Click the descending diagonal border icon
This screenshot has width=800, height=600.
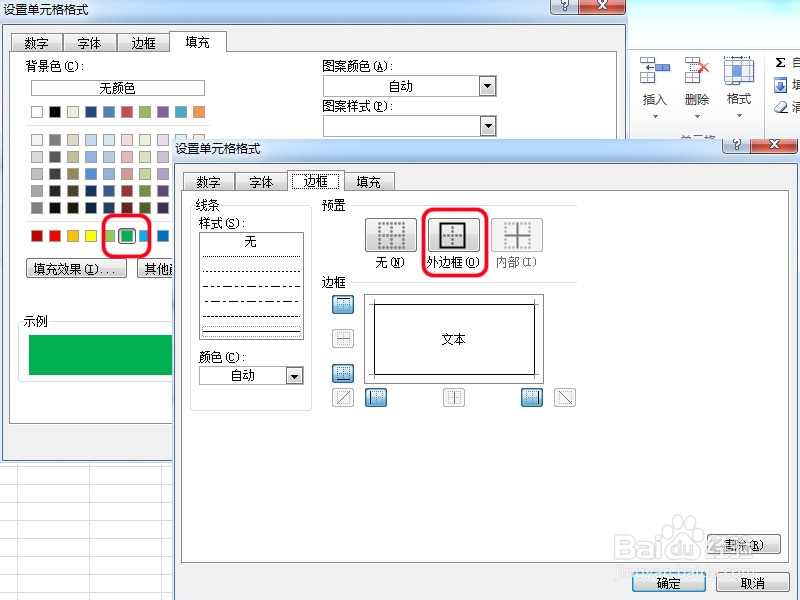(x=565, y=397)
